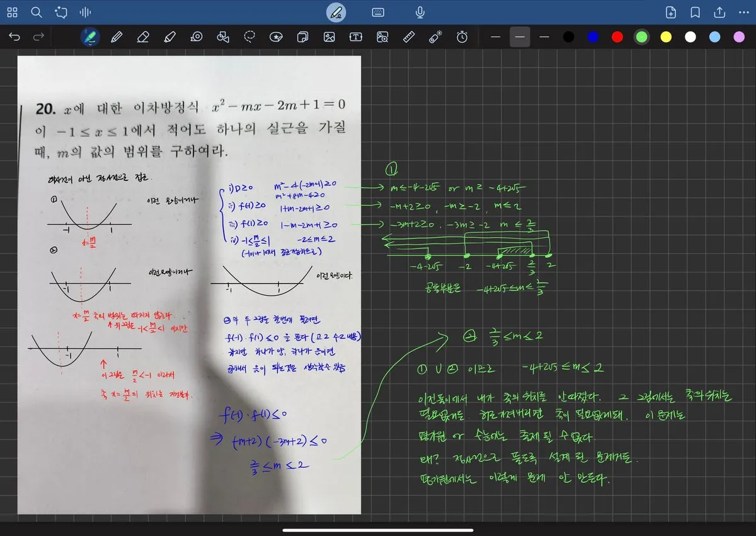Select the thinnest stroke width

pos(496,37)
